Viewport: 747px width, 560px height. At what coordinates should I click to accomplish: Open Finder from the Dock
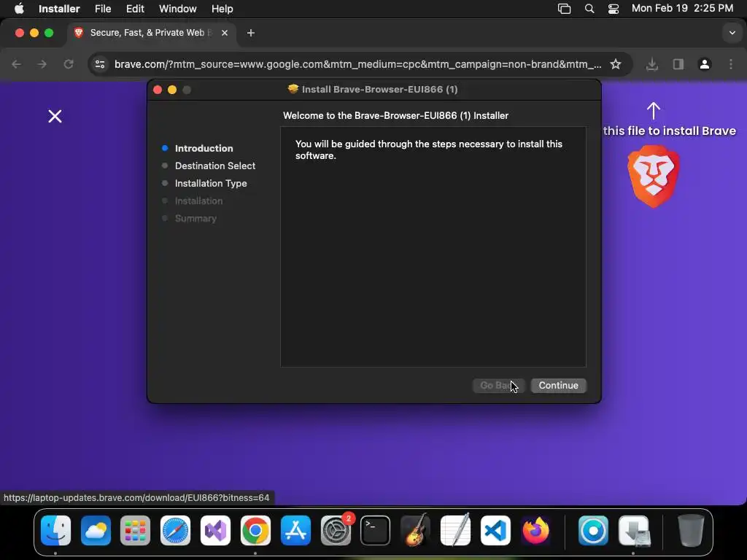(55, 531)
